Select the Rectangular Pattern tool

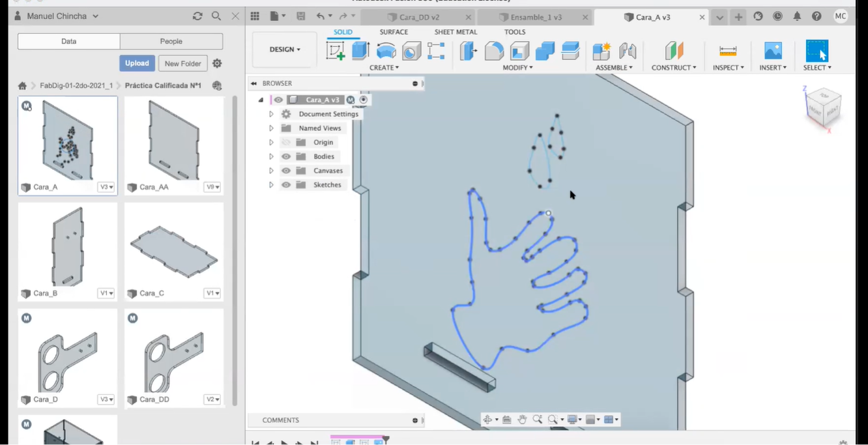click(436, 51)
